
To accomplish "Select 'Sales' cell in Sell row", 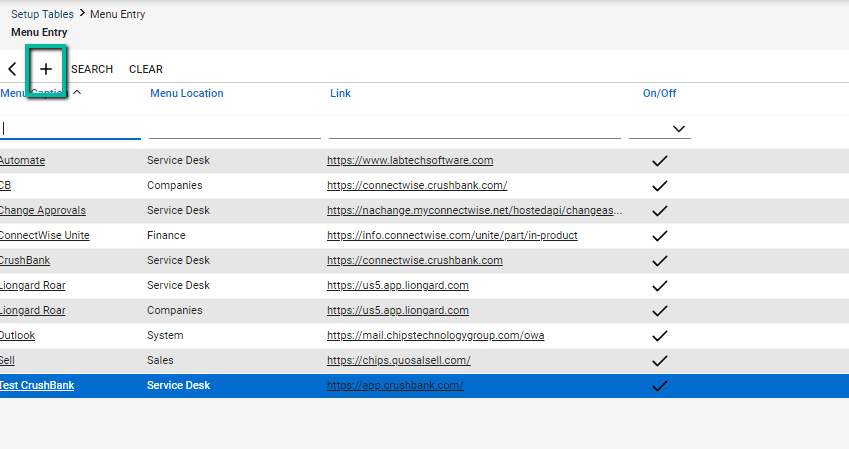I will coord(160,360).
